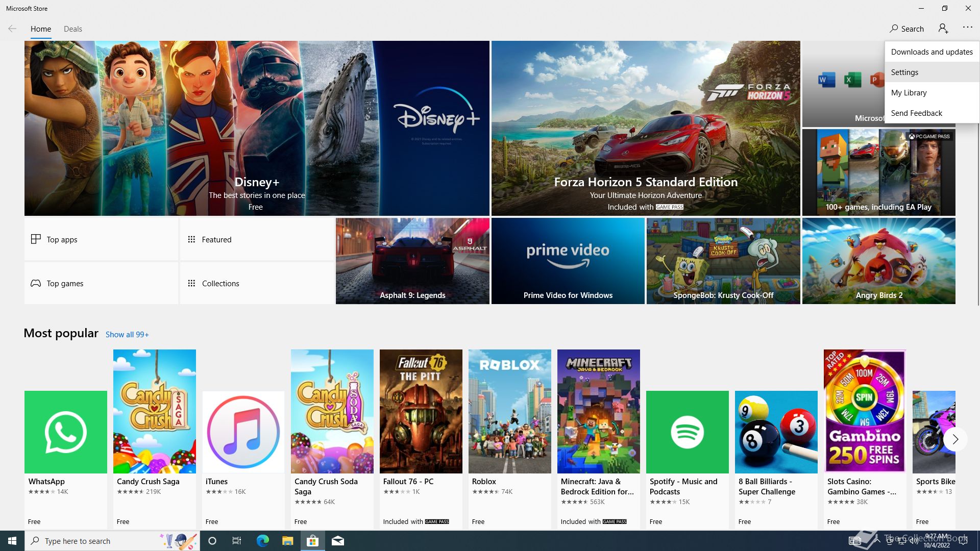Open Settings from the menu
The height and width of the screenshot is (551, 980).
tap(932, 72)
